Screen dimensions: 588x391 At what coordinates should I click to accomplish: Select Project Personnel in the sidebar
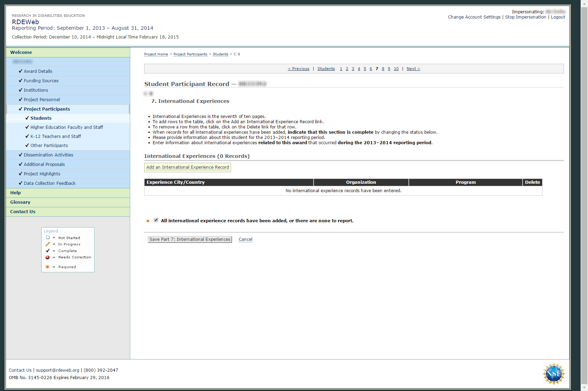click(42, 100)
